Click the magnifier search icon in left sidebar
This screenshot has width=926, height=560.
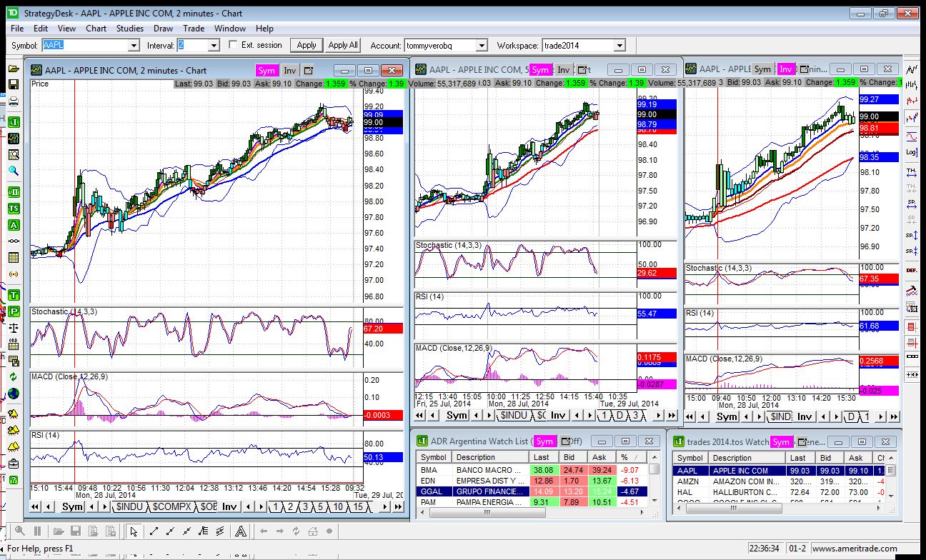(13, 171)
